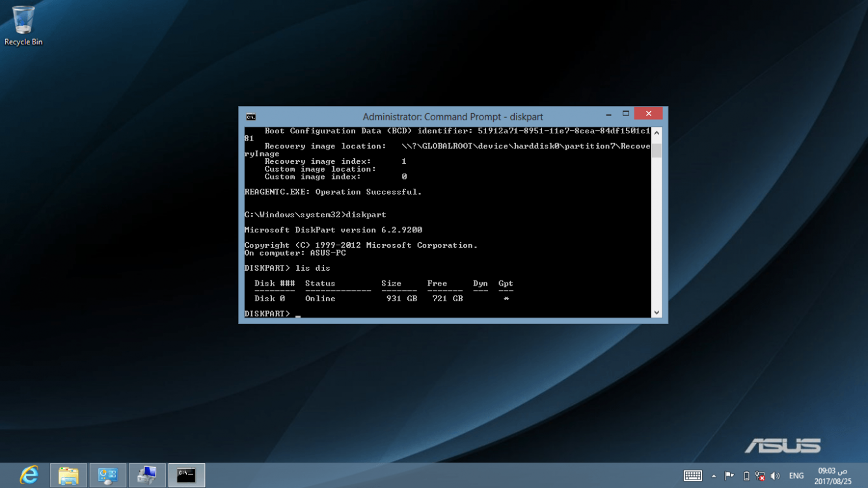Maximize the Command Prompt window
Image resolution: width=868 pixels, height=488 pixels.
(x=625, y=114)
